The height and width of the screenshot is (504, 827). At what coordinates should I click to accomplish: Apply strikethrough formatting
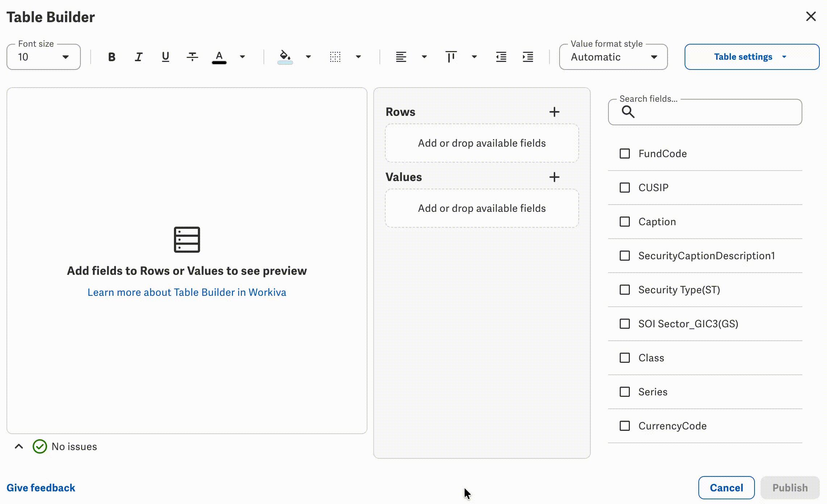tap(192, 57)
